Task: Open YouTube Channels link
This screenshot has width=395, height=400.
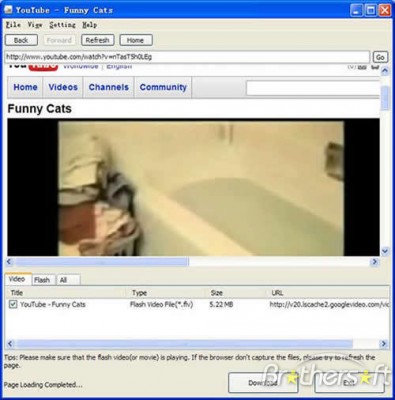Action: click(109, 87)
